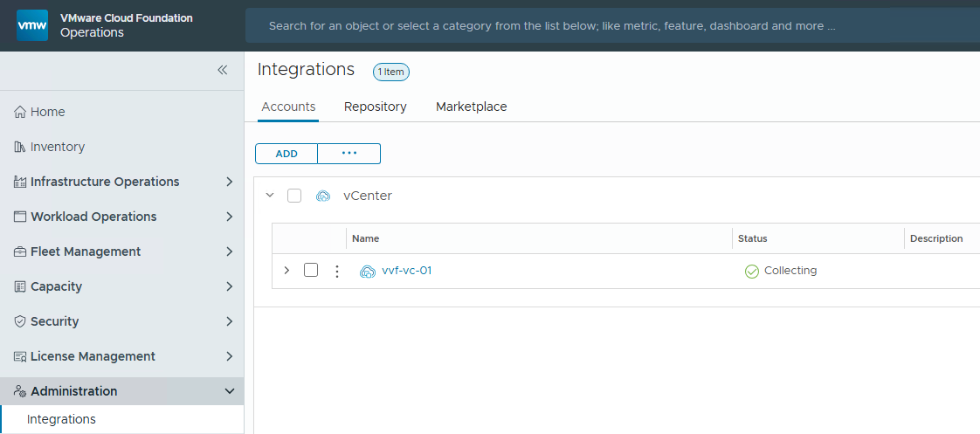Switch to the Repository tab

pos(376,107)
